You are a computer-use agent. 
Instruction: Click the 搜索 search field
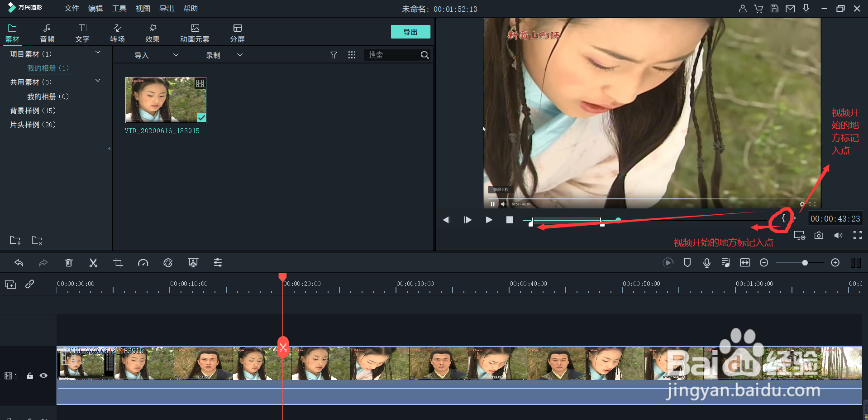(391, 55)
